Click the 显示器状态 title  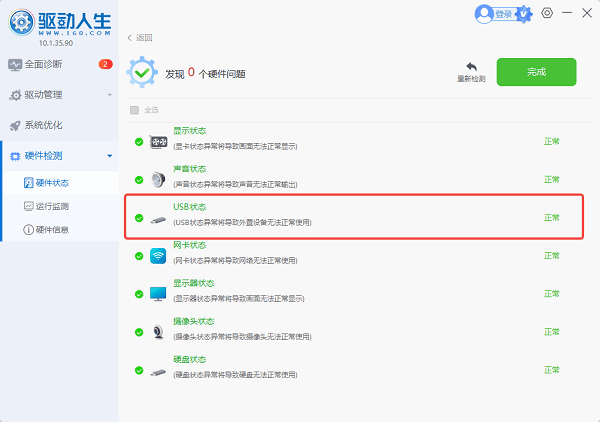pyautogui.click(x=194, y=283)
